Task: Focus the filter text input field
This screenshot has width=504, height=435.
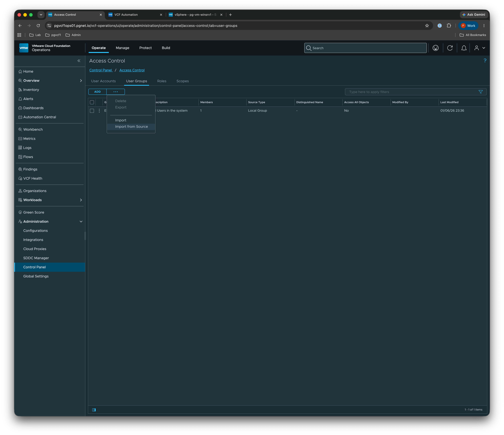Action: pos(411,92)
